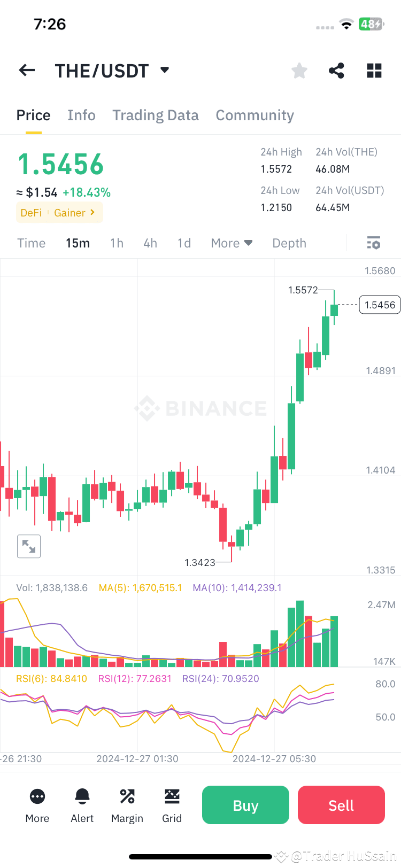401x868 pixels.
Task: Select the 1h chart timeframe
Action: 117,243
